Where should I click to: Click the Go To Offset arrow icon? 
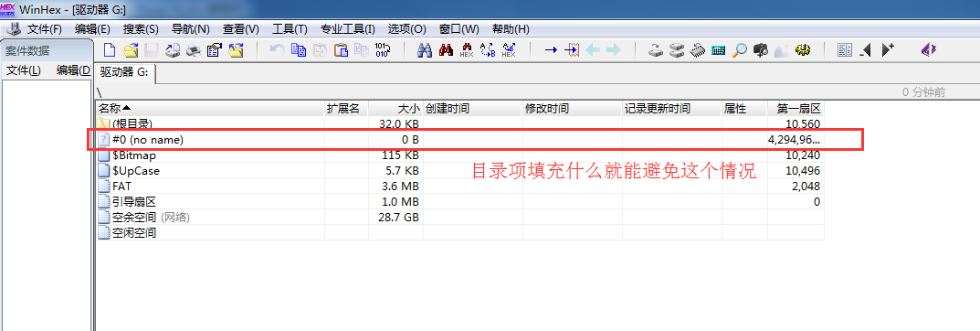pos(551,50)
